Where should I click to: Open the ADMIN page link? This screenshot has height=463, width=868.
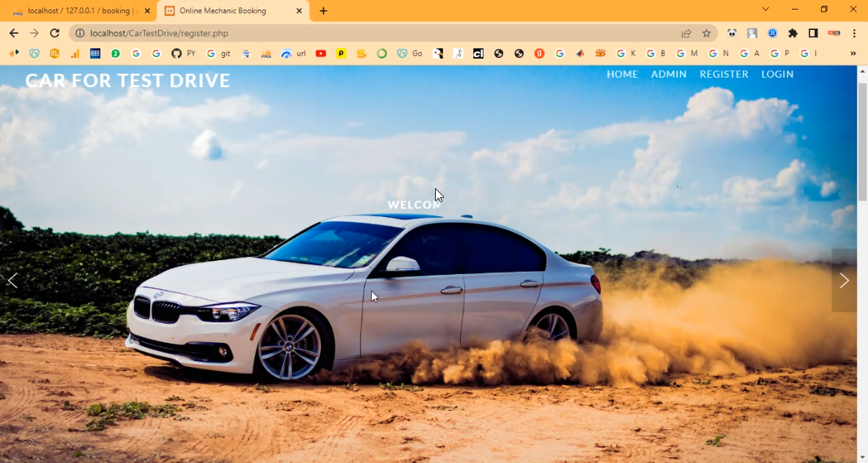point(669,74)
